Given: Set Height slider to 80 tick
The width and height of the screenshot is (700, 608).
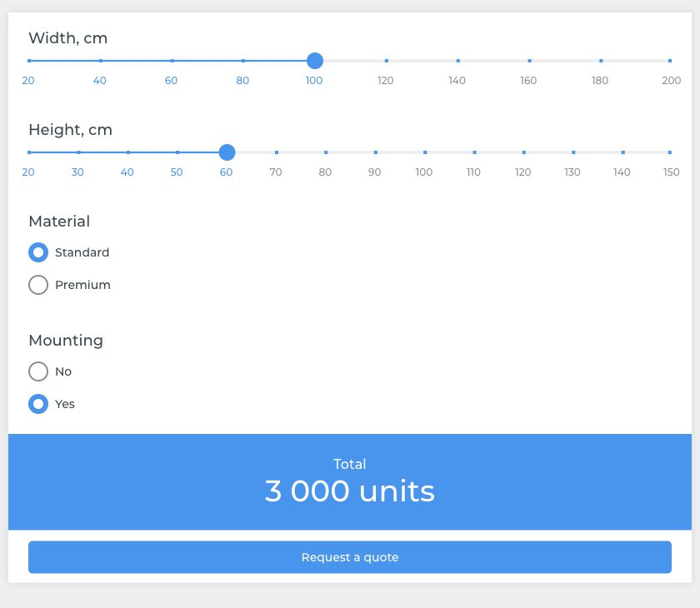Looking at the screenshot, I should pyautogui.click(x=326, y=152).
